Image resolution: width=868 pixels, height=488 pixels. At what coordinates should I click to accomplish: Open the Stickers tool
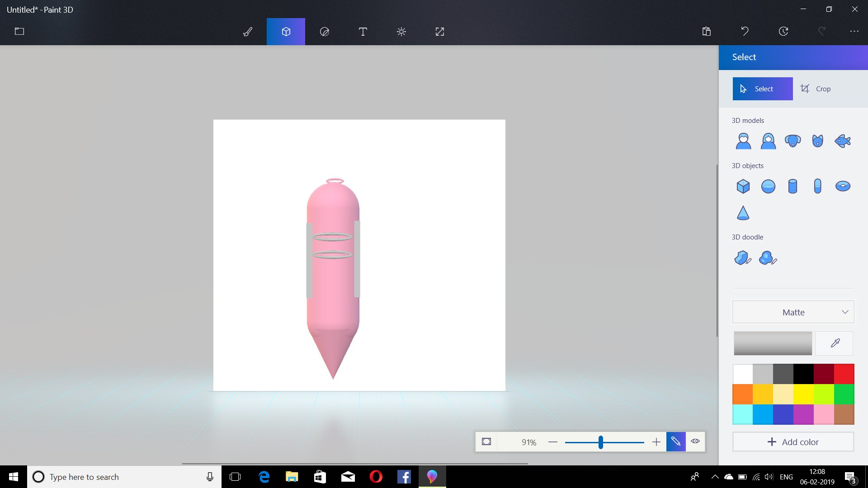click(324, 32)
